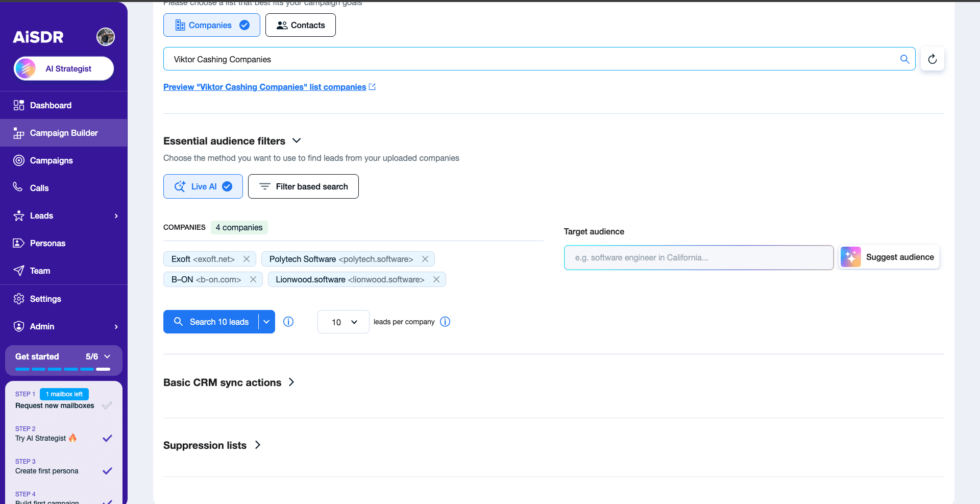Click the Target audience input field

point(698,257)
